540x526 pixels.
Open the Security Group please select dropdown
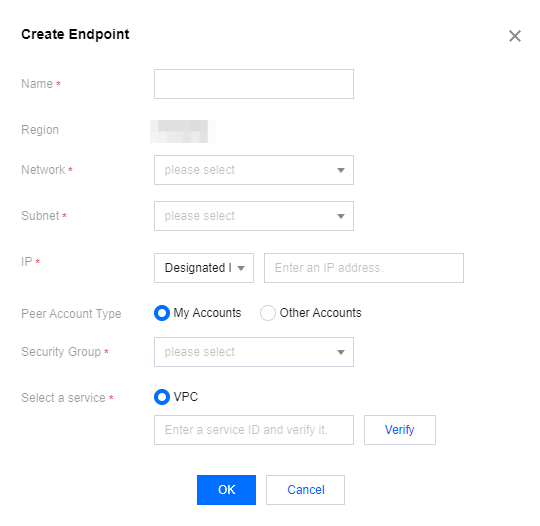254,352
